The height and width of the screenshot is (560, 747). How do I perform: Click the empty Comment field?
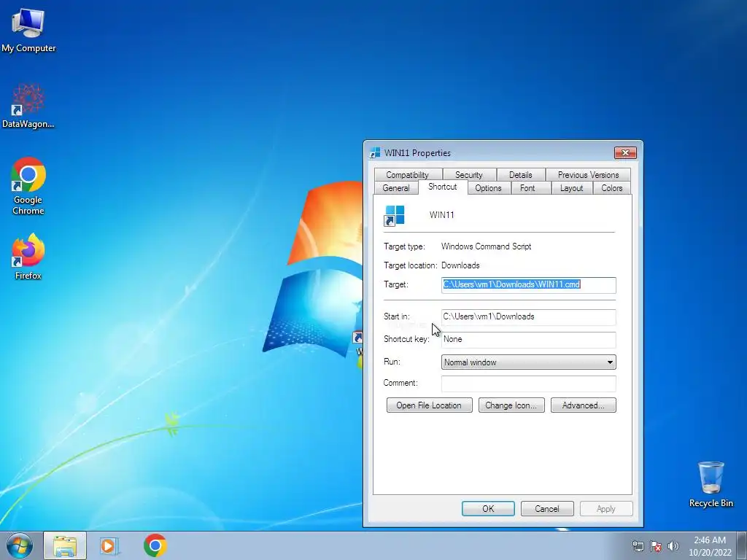coord(528,384)
